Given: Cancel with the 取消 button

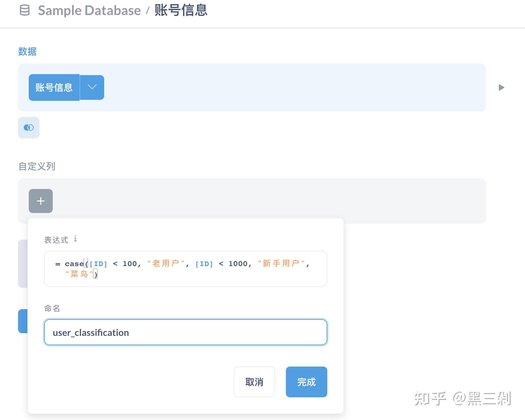Looking at the screenshot, I should click(x=254, y=382).
